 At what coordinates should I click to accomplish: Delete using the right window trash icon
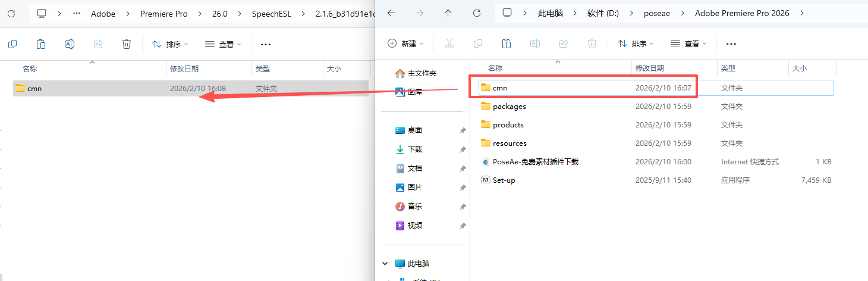pyautogui.click(x=592, y=43)
